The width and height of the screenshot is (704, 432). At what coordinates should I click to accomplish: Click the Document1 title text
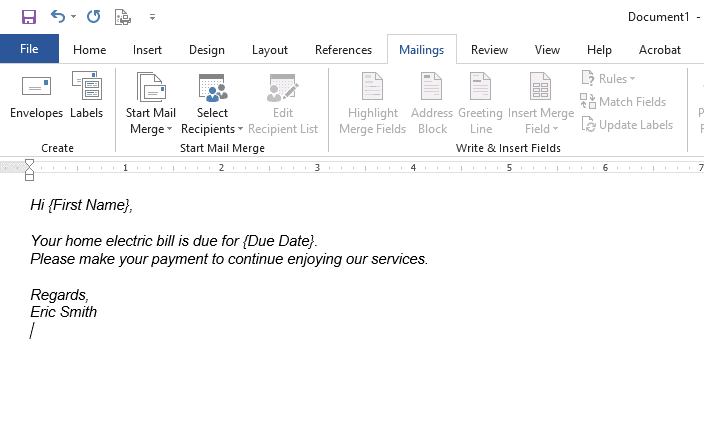tap(658, 17)
